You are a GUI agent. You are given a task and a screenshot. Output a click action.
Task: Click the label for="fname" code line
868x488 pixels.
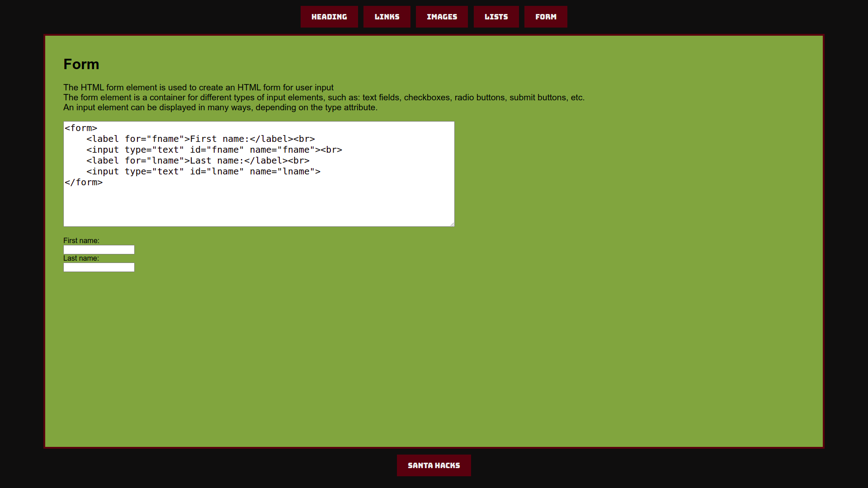(x=200, y=139)
